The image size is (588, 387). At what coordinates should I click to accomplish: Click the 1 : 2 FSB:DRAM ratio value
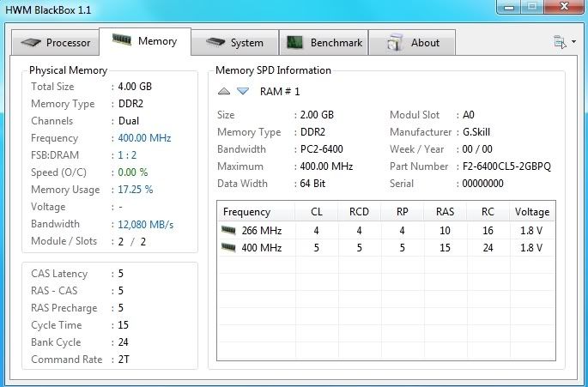(127, 155)
